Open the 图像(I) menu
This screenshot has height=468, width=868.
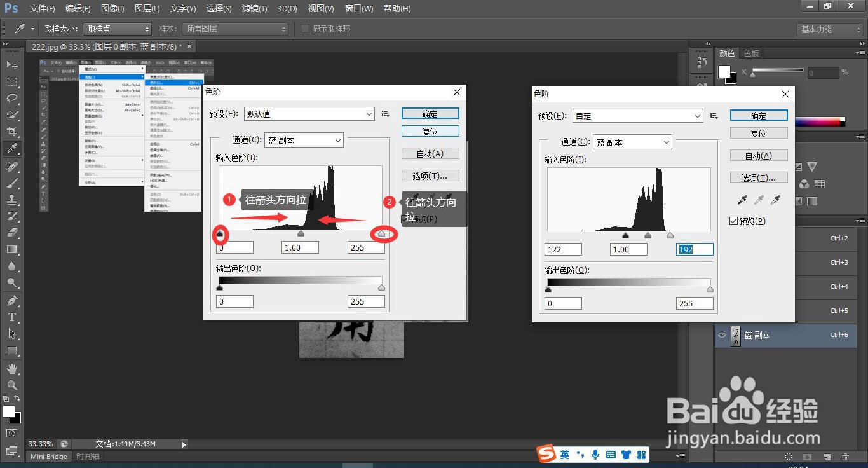click(112, 8)
